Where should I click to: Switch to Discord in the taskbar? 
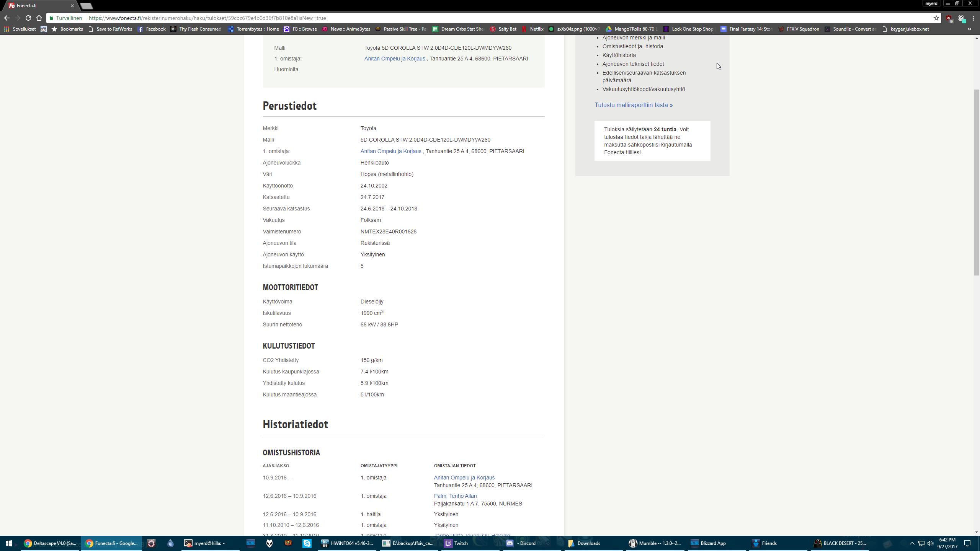tap(532, 543)
